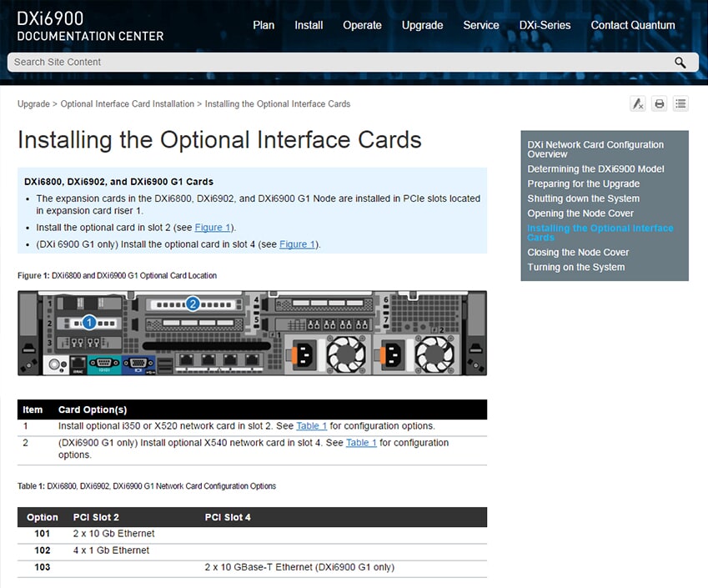This screenshot has height=588, width=708.
Task: Toggle the expand all list icon
Action: (x=680, y=104)
